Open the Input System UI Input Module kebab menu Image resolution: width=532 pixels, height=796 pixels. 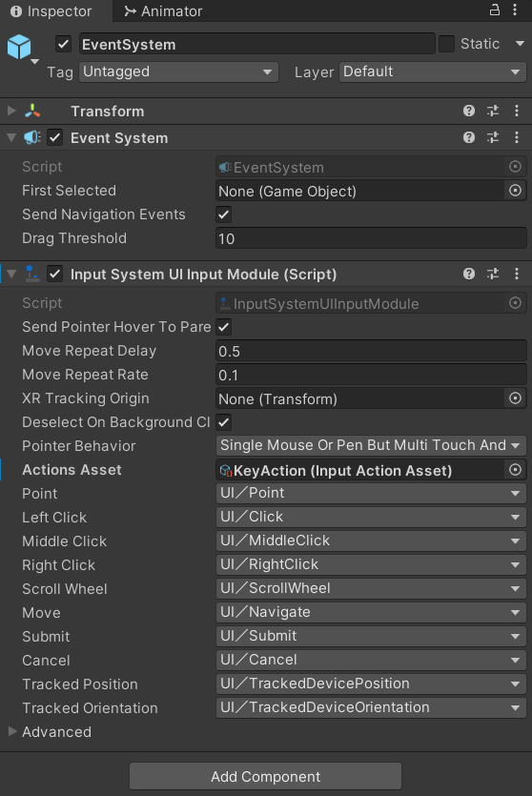click(517, 275)
